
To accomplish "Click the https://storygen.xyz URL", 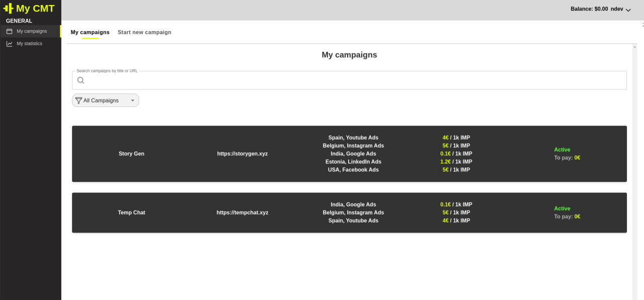I will (x=243, y=153).
